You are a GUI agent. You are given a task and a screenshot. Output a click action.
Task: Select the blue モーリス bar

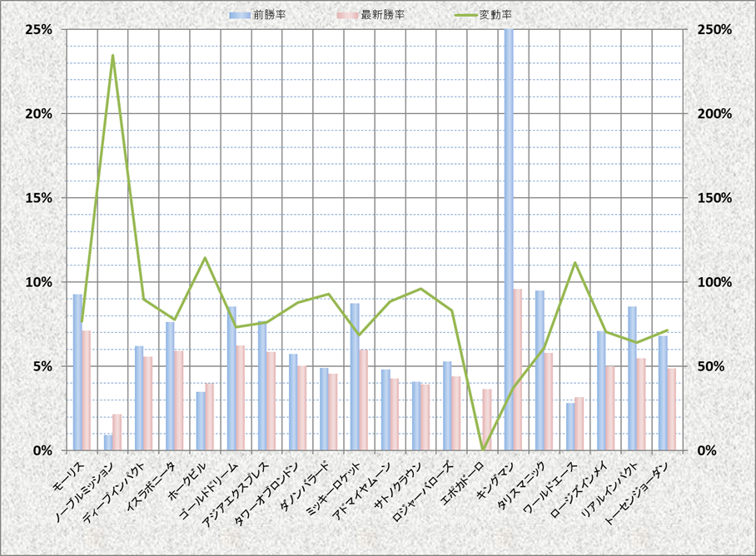(x=77, y=372)
